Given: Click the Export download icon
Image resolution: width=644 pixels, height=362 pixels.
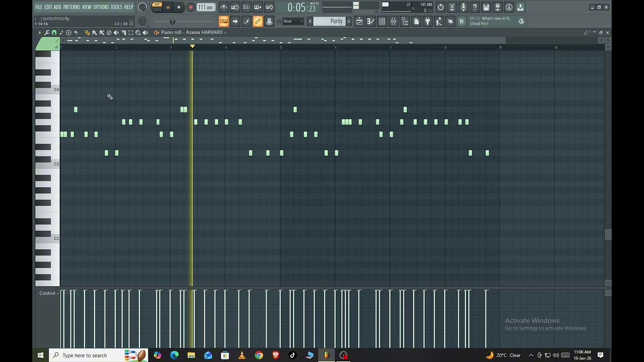Looking at the screenshot, I should [x=520, y=7].
